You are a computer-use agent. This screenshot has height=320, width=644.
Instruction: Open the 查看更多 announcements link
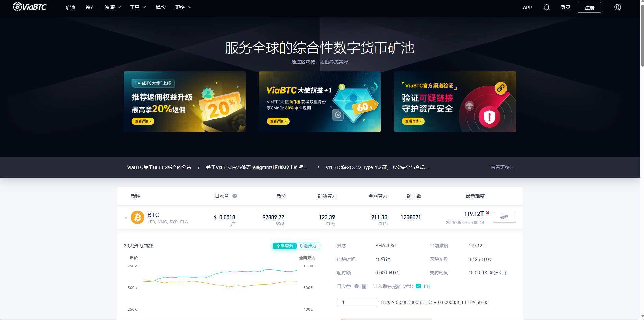(x=501, y=167)
